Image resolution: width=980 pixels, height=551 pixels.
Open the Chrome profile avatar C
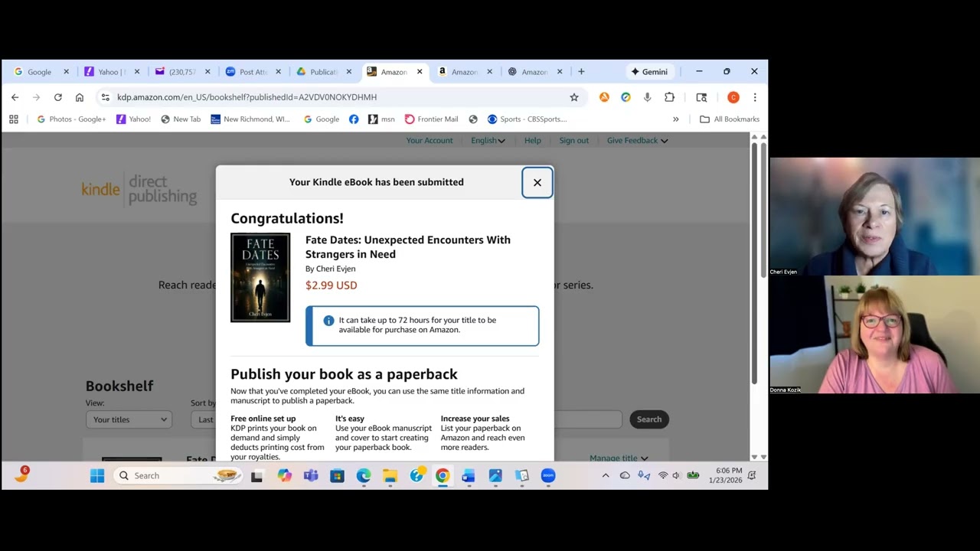pos(733,97)
